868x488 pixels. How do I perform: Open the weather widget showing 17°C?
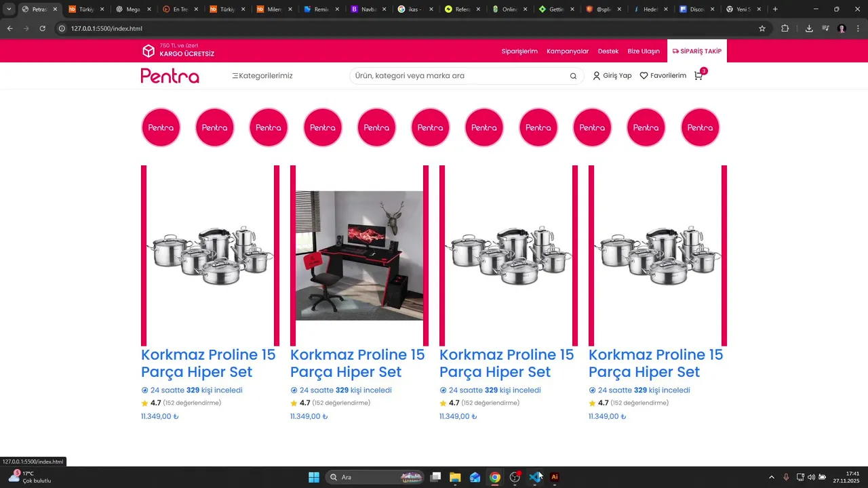pyautogui.click(x=29, y=477)
